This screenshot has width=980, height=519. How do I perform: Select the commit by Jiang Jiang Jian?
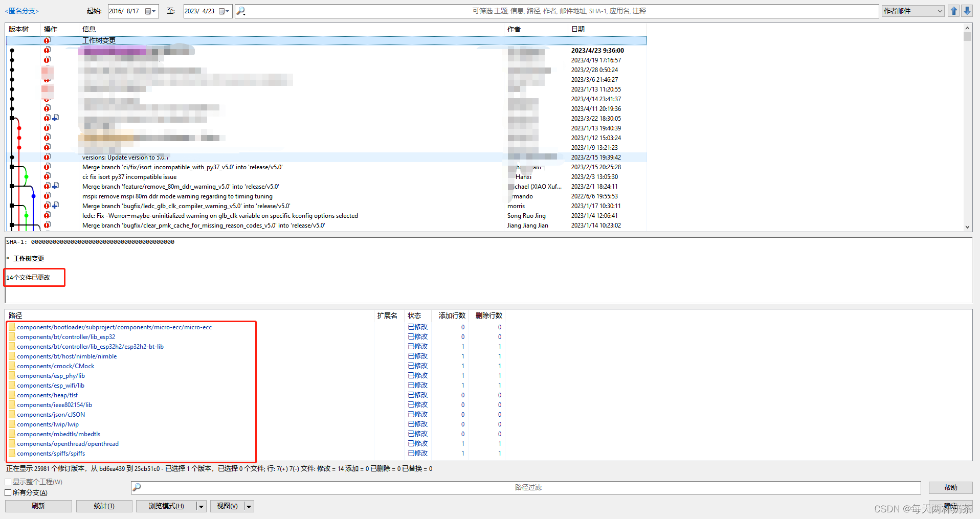point(326,225)
